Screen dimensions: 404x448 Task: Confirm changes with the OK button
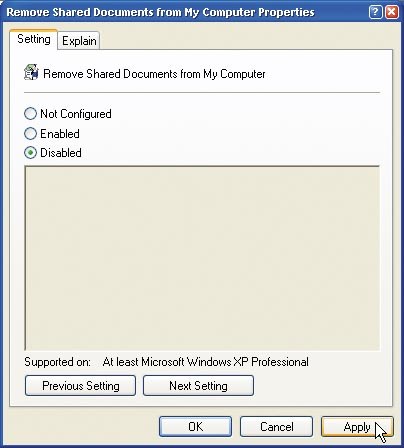(x=195, y=426)
